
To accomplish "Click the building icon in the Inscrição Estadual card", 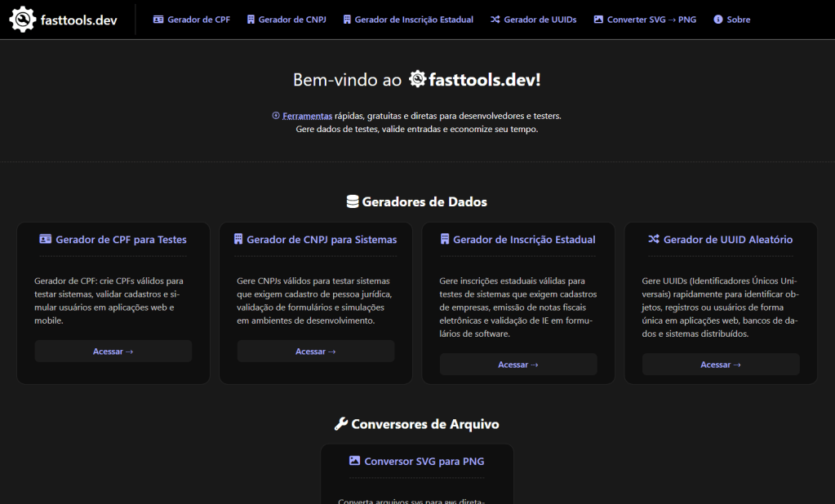I will pyautogui.click(x=445, y=240).
